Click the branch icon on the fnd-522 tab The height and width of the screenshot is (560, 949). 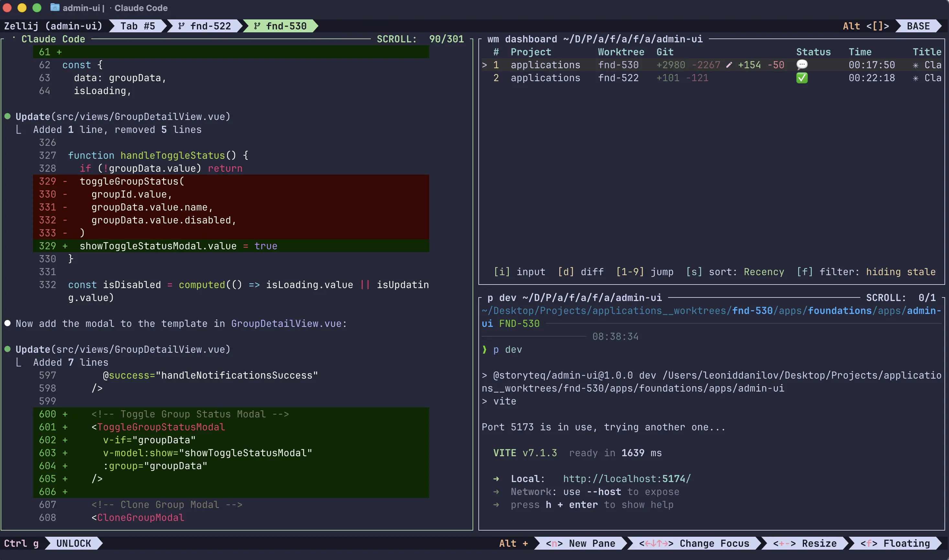coord(181,26)
